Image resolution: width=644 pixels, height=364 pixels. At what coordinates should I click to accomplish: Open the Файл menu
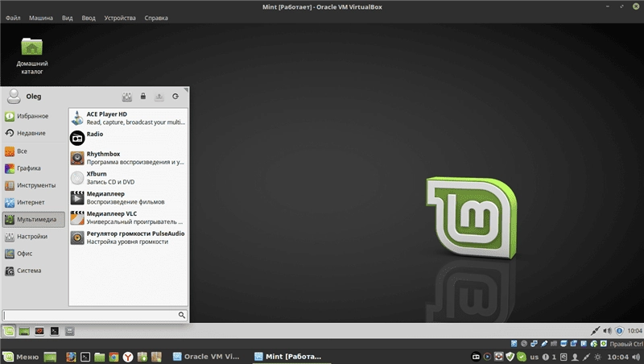pos(13,18)
